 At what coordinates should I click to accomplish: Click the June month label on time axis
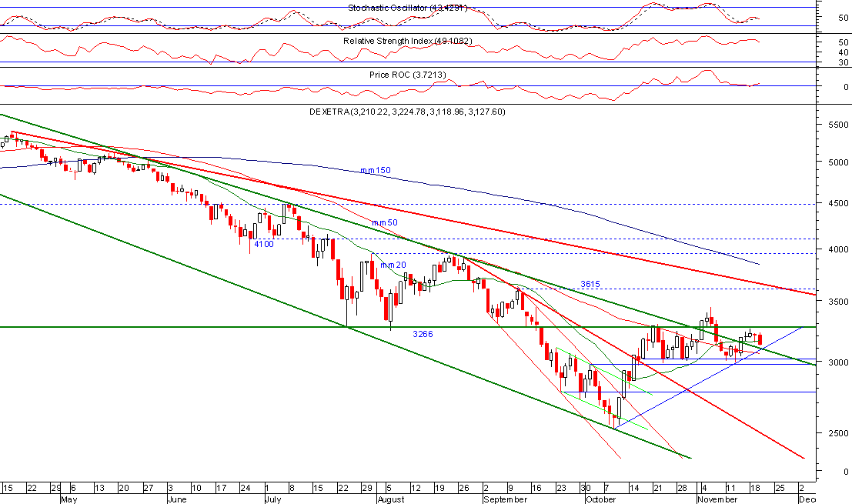(x=177, y=499)
